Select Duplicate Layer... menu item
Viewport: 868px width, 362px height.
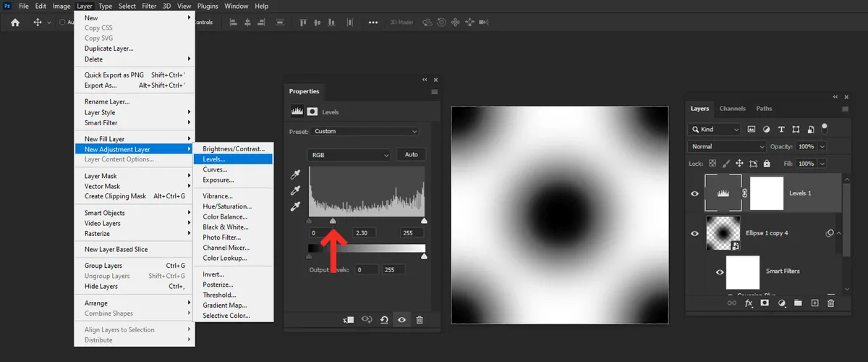coord(135,49)
